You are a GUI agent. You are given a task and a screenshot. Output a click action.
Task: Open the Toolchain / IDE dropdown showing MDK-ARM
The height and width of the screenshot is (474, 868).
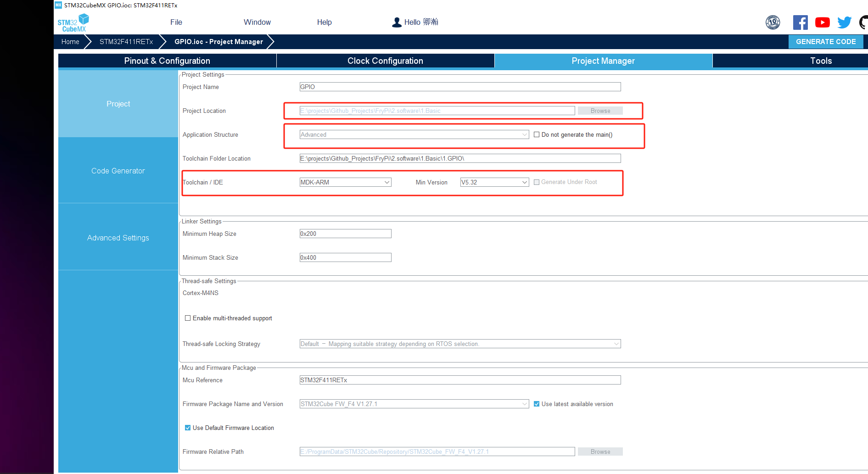(345, 182)
